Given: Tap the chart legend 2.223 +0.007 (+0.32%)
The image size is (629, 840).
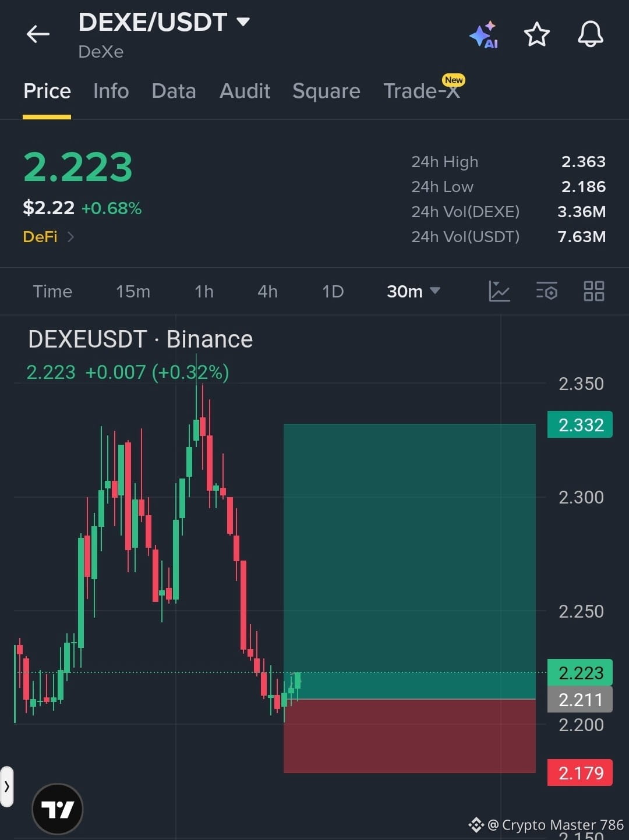Looking at the screenshot, I should point(128,372).
